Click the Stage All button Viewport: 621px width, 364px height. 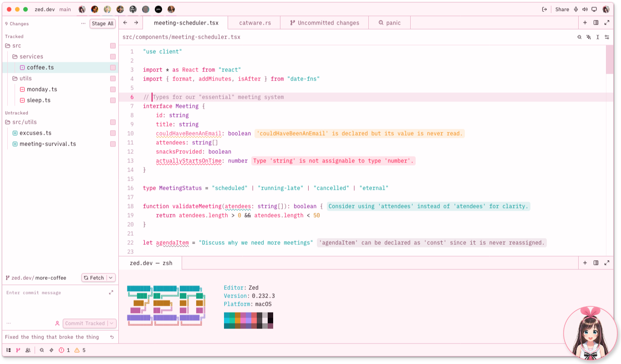pyautogui.click(x=102, y=24)
